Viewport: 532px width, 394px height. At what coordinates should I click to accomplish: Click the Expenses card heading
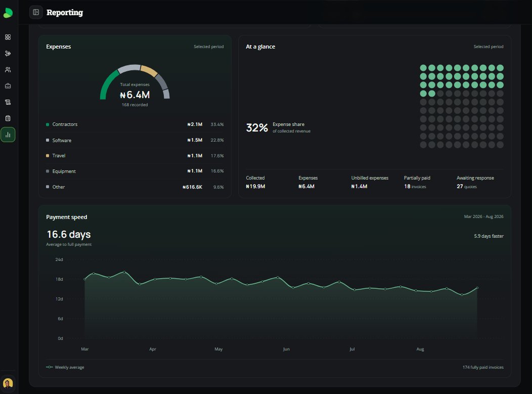point(58,47)
